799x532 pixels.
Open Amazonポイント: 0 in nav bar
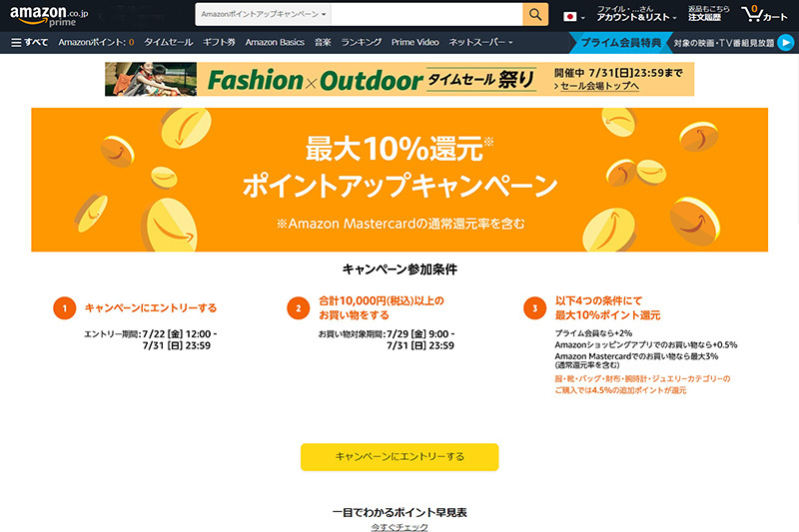[96, 42]
